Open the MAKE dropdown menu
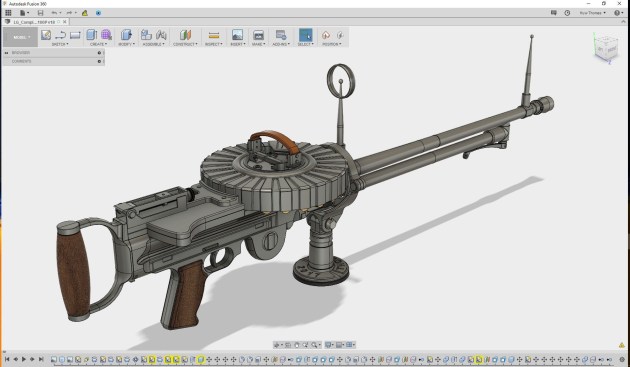Viewport: 630px width, 367px height. (258, 44)
